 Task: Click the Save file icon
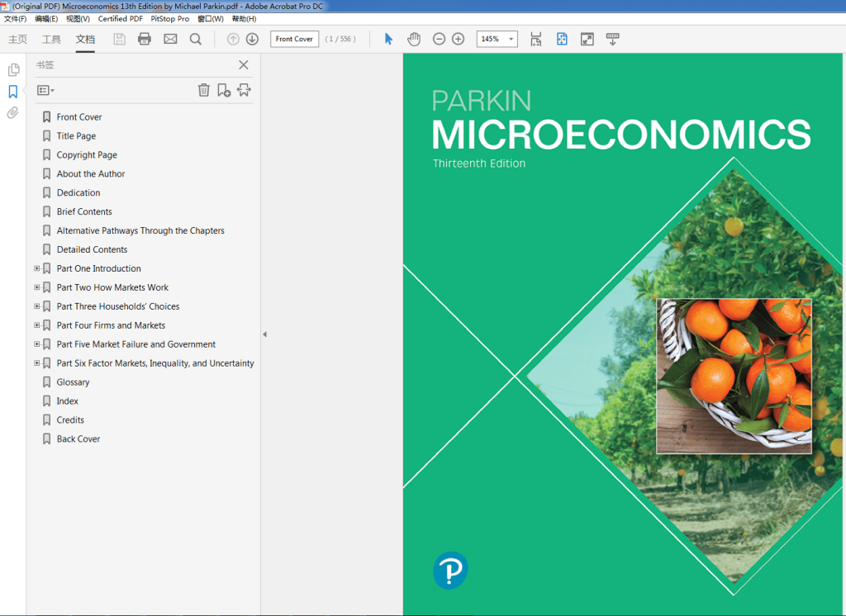click(119, 38)
